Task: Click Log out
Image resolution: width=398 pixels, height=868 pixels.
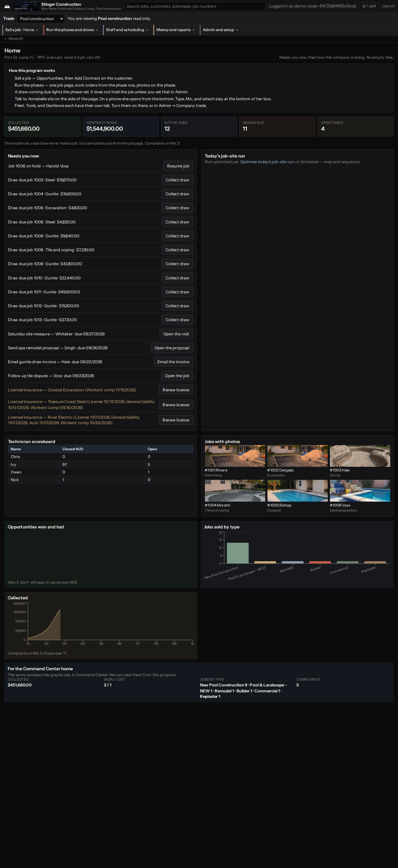Action: pos(388,6)
